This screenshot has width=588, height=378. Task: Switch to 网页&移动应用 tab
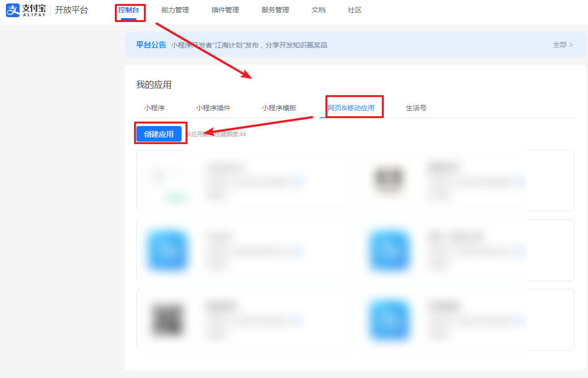click(351, 108)
